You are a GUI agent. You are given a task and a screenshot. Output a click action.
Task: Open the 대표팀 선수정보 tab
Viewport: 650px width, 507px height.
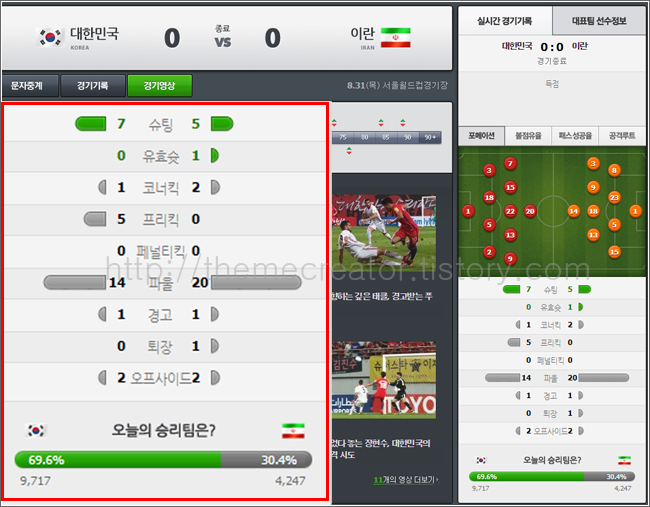(599, 21)
